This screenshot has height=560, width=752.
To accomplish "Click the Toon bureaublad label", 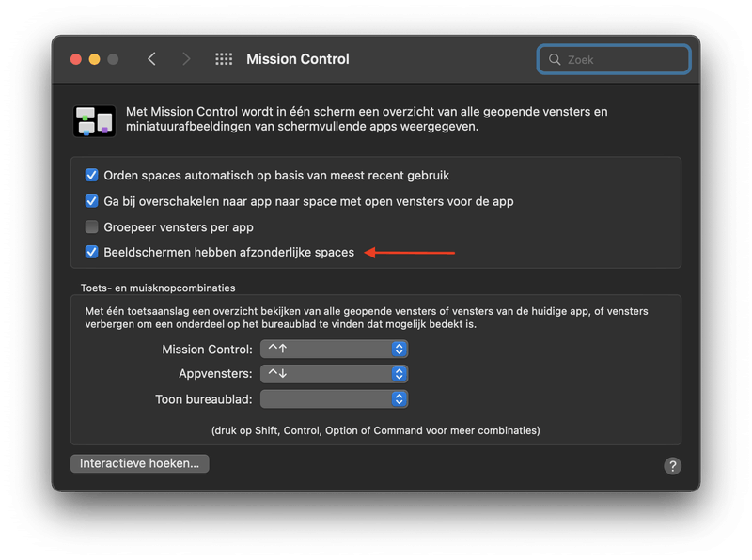I will tap(204, 399).
